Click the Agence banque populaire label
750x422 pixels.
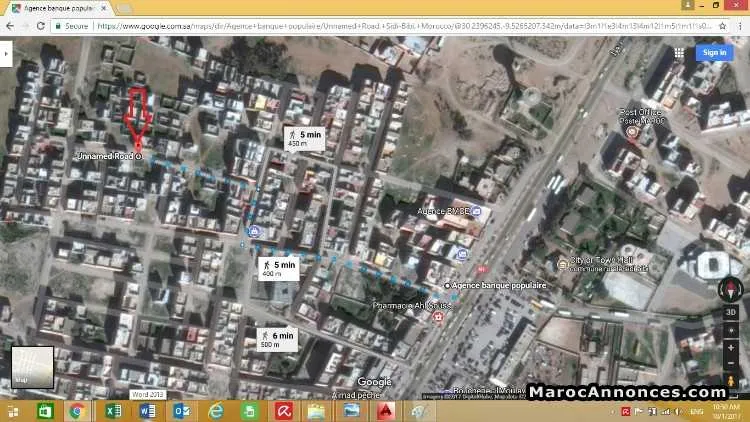pyautogui.click(x=499, y=285)
